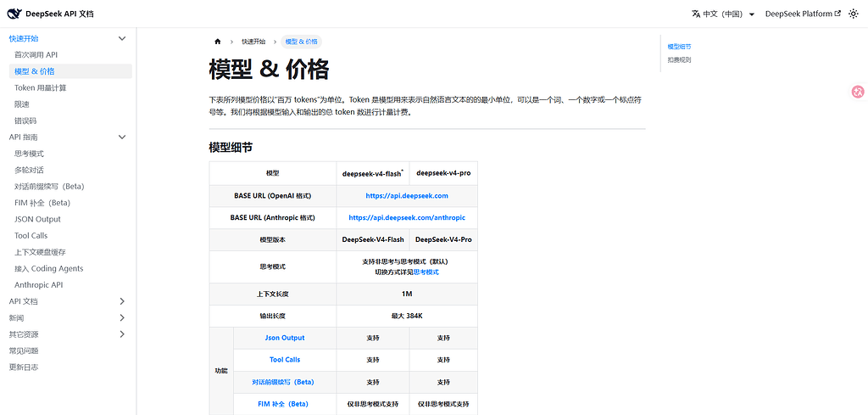Collapse the API 指南 sidebar chevron
Image resolution: width=868 pixels, height=415 pixels.
point(122,137)
